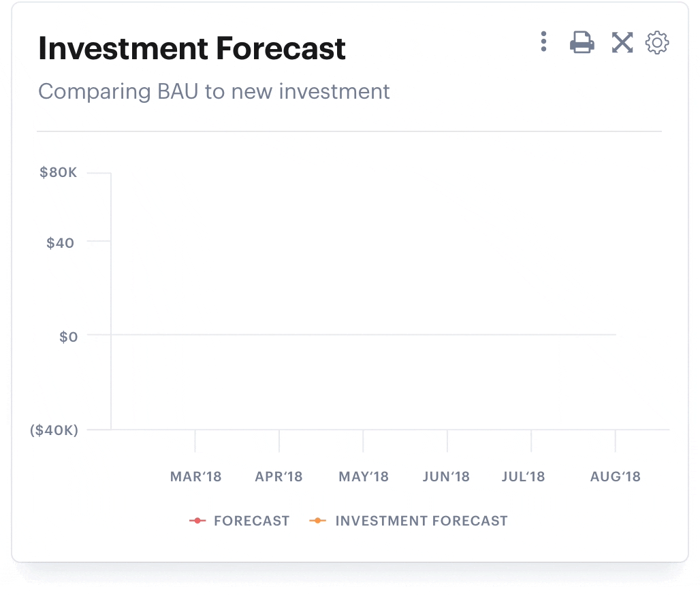This screenshot has width=700, height=595.
Task: Select the MAY'18 axis label
Action: (364, 477)
